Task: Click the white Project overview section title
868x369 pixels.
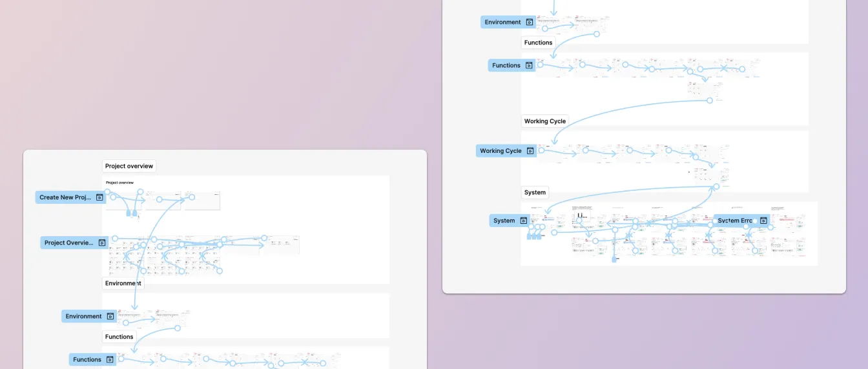Action: click(x=129, y=166)
